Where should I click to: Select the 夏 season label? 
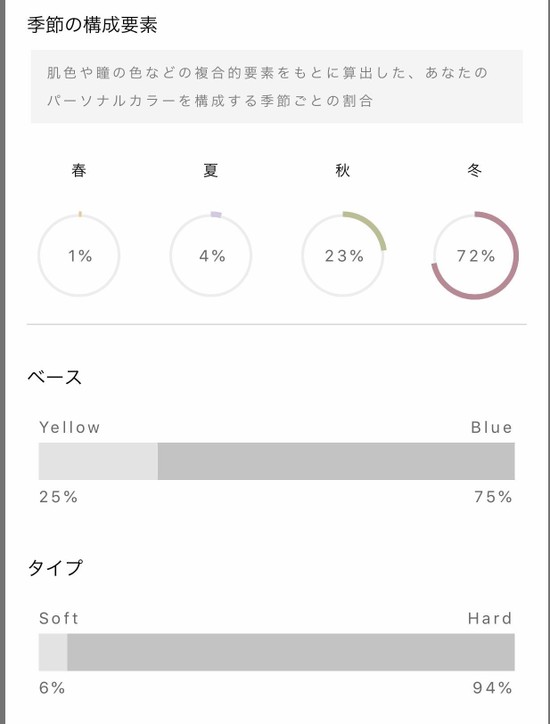point(211,170)
